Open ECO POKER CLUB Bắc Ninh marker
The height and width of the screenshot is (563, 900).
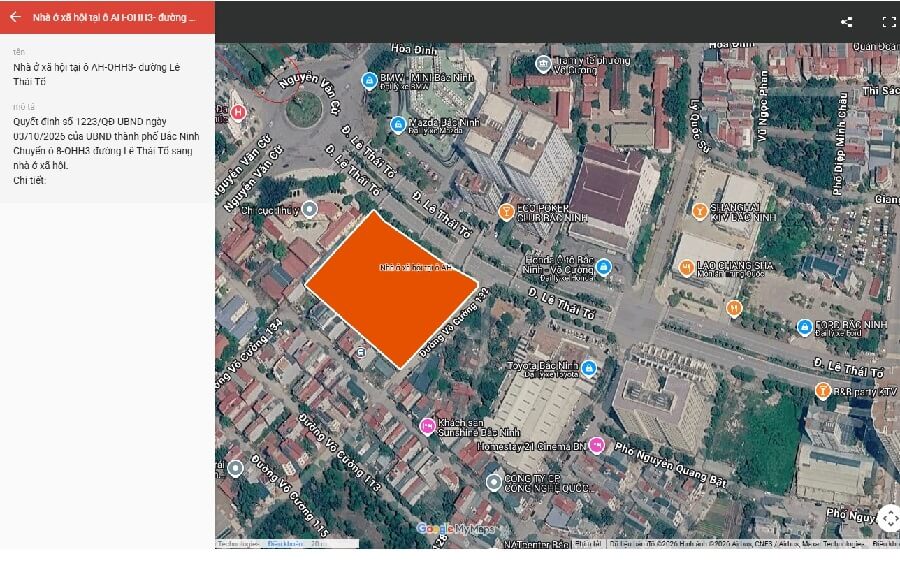coord(506,212)
